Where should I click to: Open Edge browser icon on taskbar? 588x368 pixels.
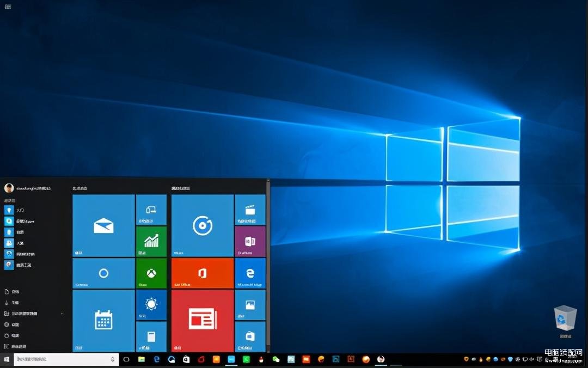tap(157, 359)
